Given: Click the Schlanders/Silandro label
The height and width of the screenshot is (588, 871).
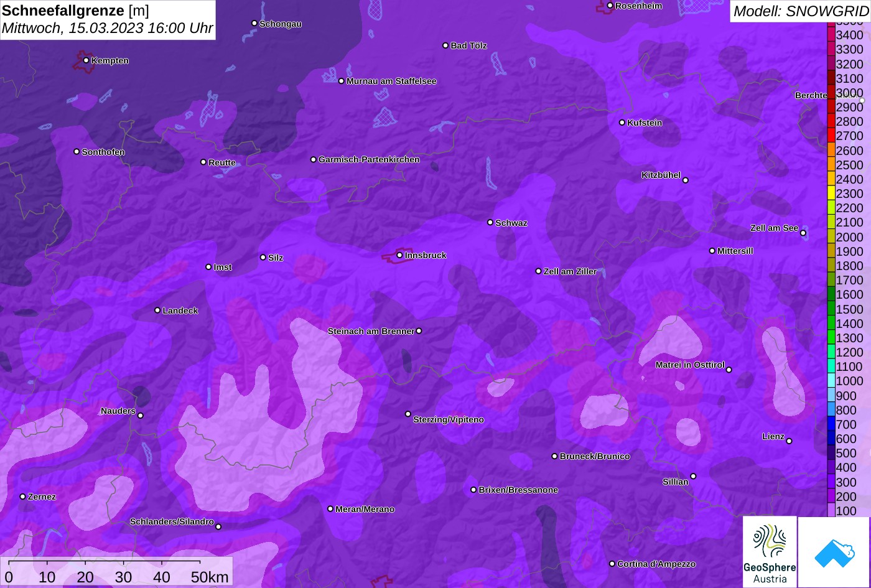Looking at the screenshot, I should pos(172,521).
